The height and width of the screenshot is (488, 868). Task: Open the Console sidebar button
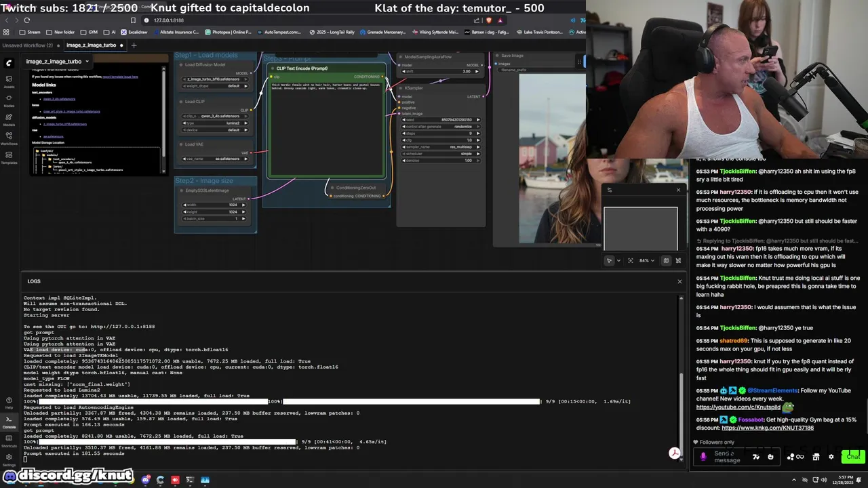tap(9, 423)
